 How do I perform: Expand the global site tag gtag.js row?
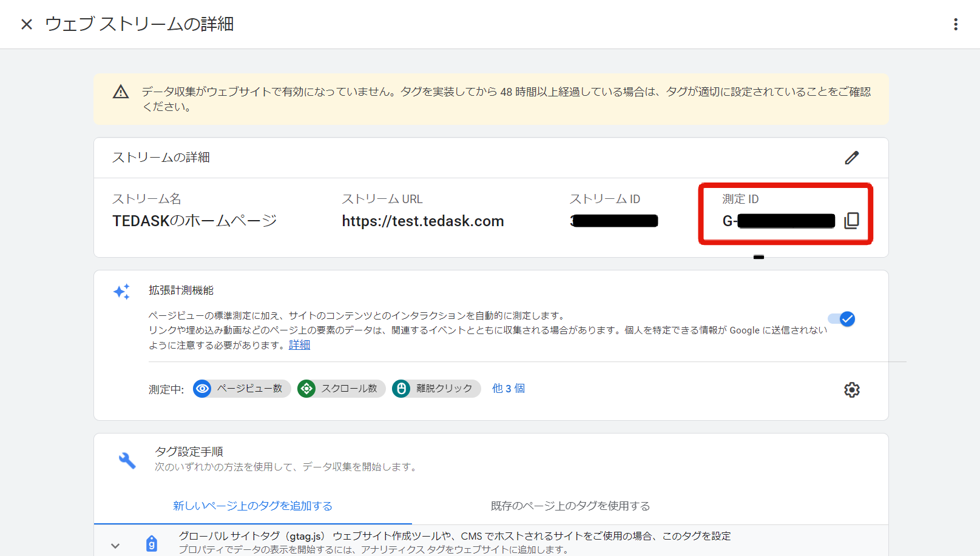click(115, 546)
